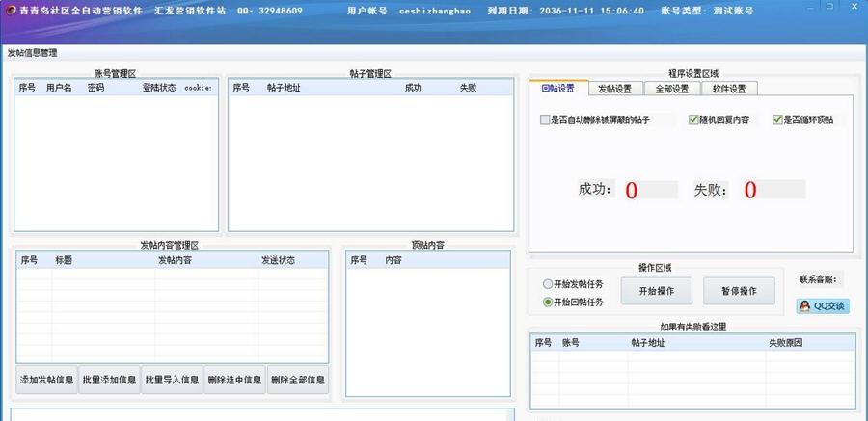Click 发送状态 column header
This screenshot has height=421, width=868.
point(278,260)
